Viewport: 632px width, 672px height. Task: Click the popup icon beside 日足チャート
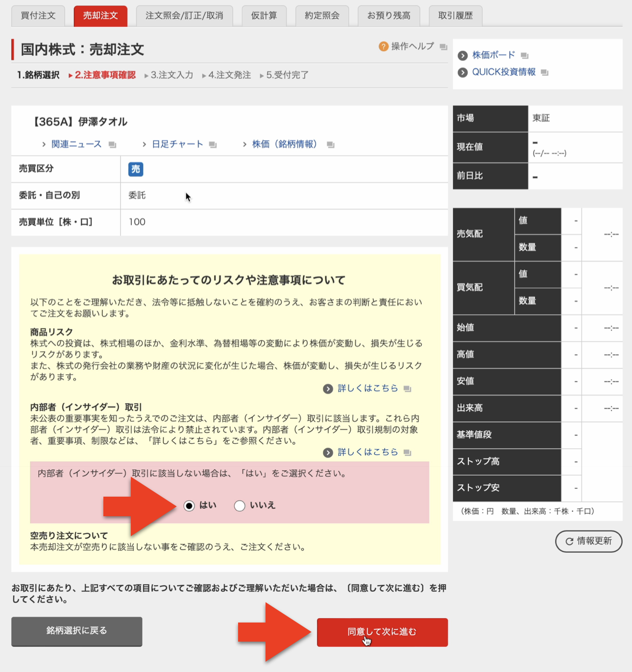point(212,144)
